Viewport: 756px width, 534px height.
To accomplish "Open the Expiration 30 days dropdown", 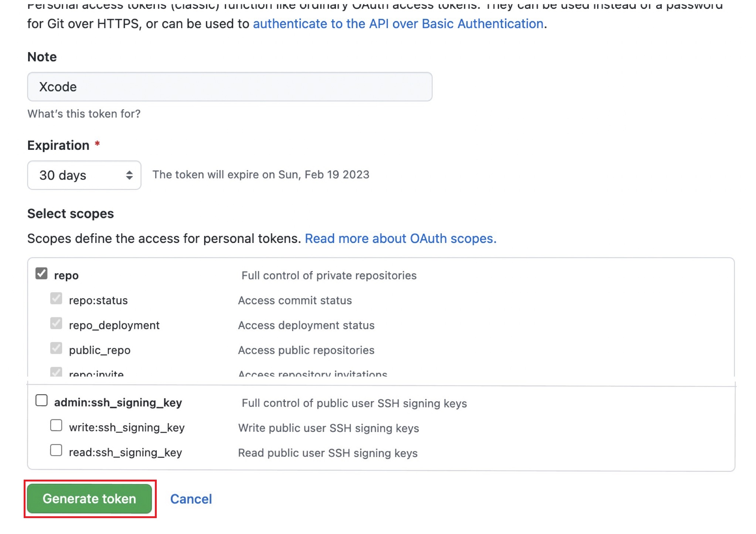I will [74, 175].
